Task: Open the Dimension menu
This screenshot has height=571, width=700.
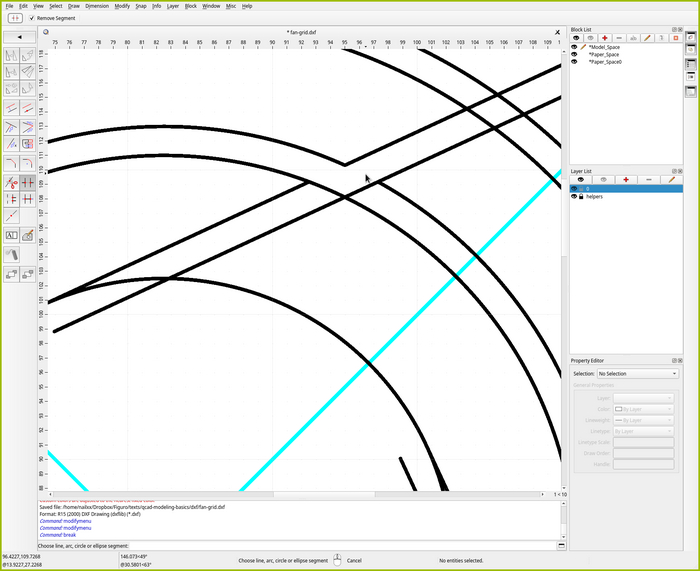Action: [97, 6]
